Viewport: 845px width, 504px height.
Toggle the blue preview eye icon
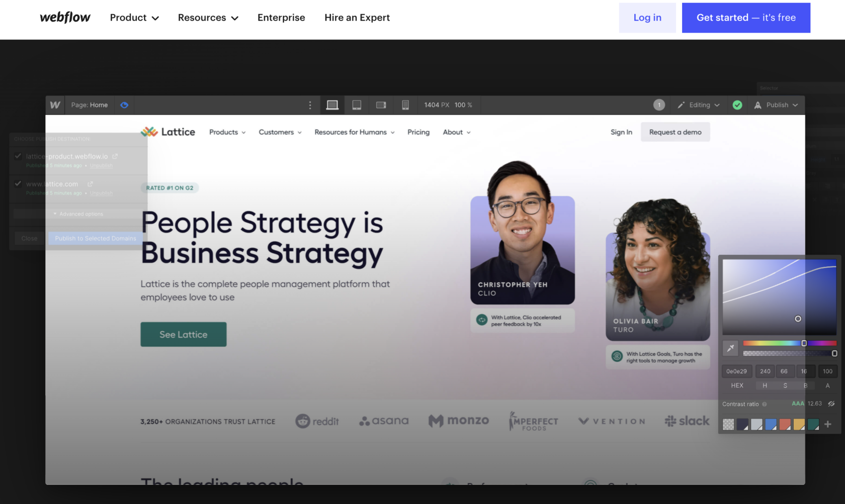124,105
